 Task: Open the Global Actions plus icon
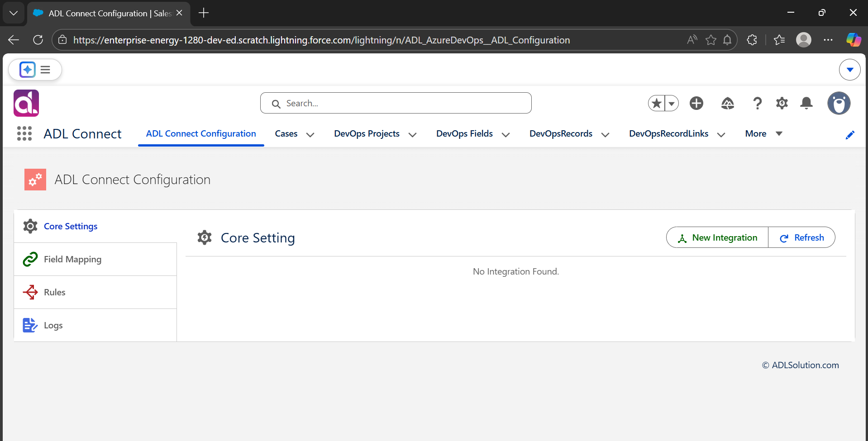click(x=696, y=103)
